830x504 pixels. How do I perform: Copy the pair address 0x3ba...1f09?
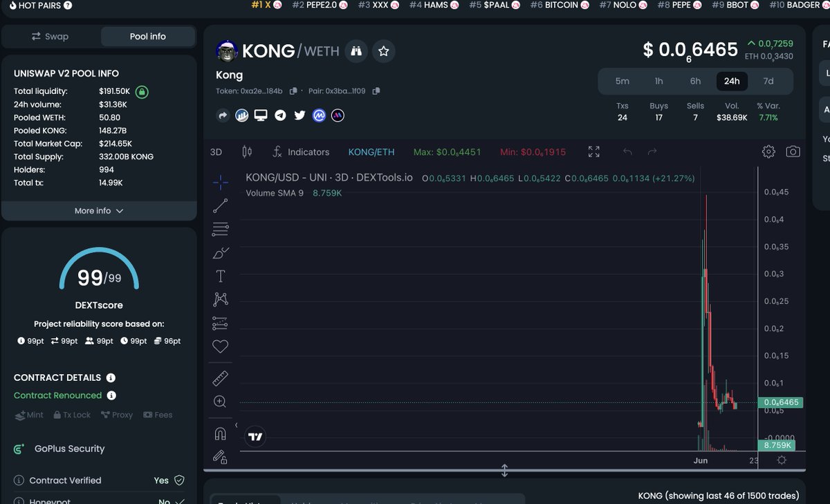click(376, 91)
